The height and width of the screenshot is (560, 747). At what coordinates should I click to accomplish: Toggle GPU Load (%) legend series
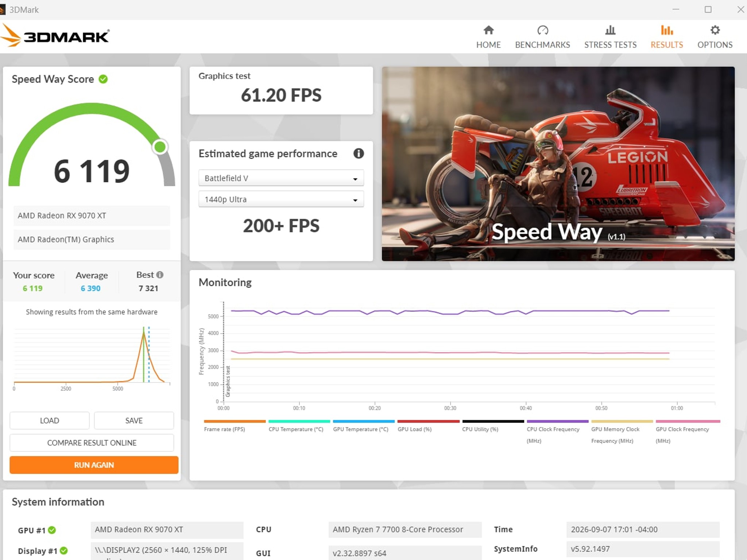[428, 426]
